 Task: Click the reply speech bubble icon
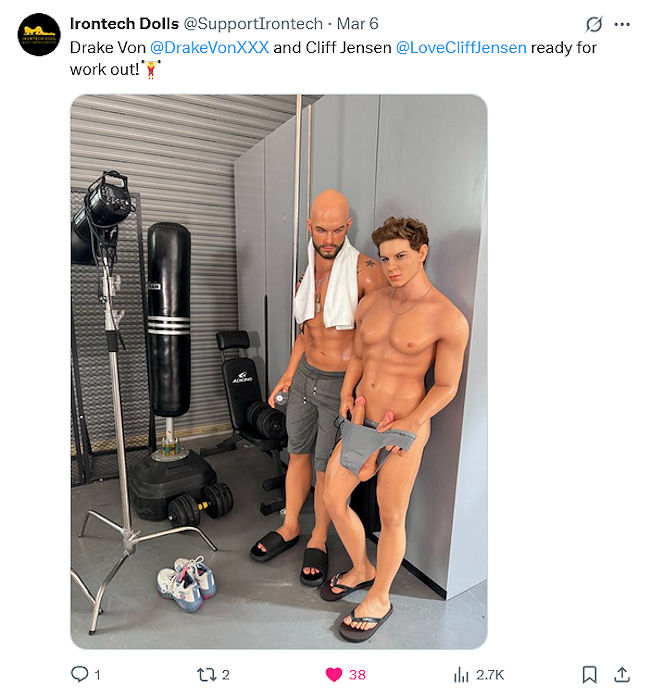[x=80, y=674]
